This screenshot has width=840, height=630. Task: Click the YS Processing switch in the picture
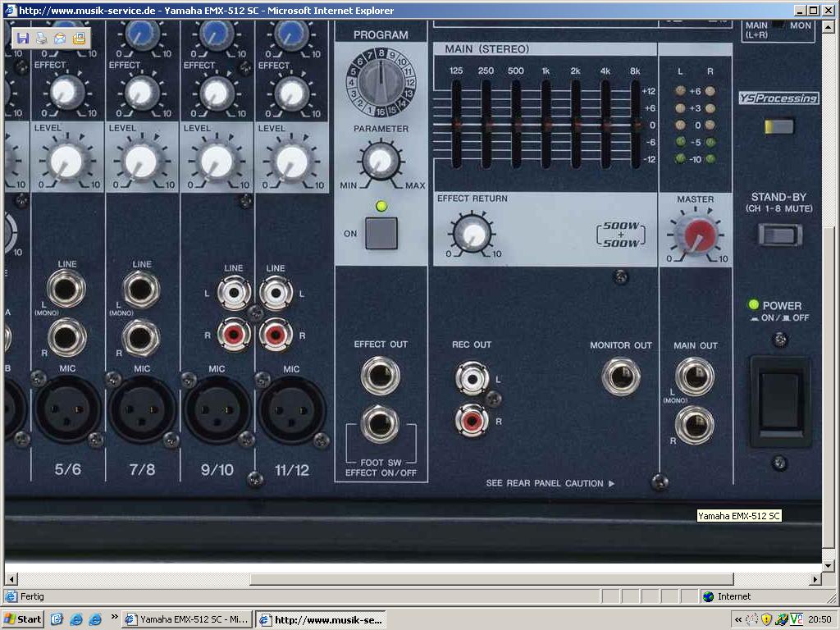(779, 127)
